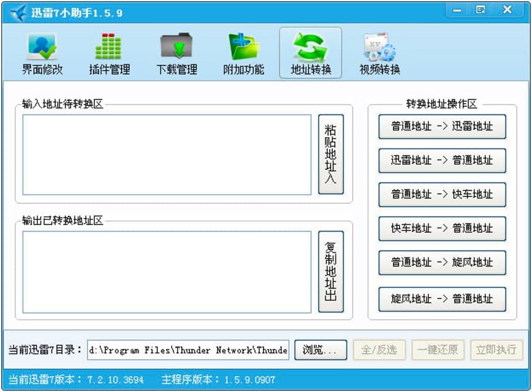Click the 复制地址出 copy button
This screenshot has width=532, height=392.
pyautogui.click(x=331, y=271)
